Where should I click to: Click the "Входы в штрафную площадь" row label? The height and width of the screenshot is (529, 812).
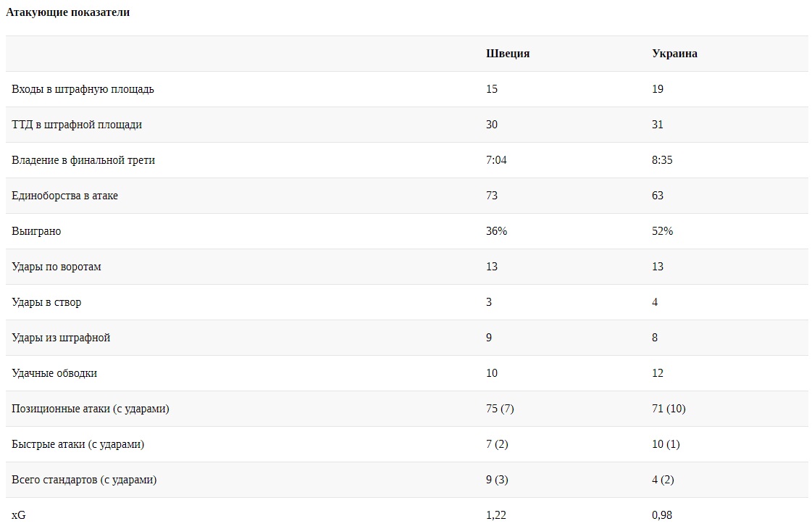[x=83, y=89]
